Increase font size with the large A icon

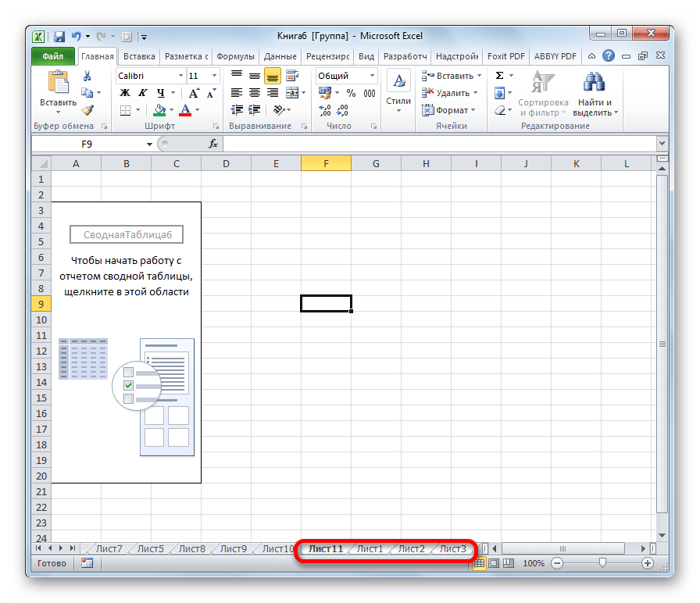click(x=193, y=93)
